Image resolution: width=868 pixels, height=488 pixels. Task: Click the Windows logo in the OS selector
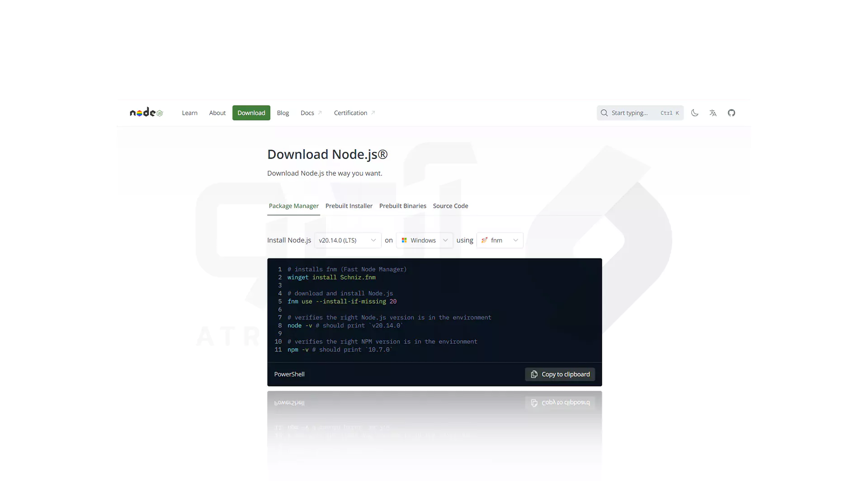coord(404,240)
